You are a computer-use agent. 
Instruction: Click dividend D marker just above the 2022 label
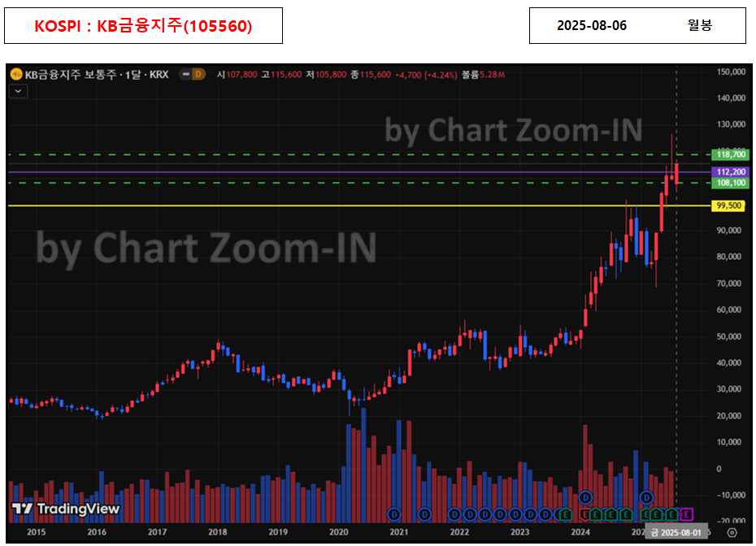(454, 514)
